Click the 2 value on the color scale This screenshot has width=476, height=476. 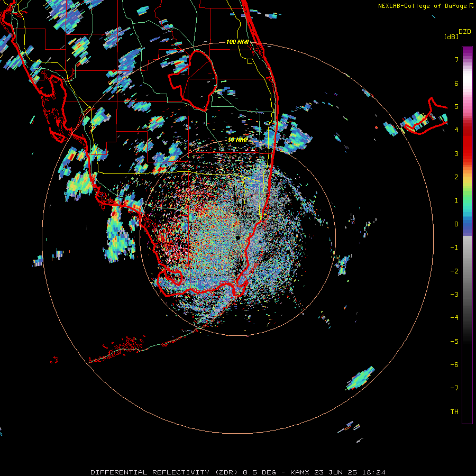coord(456,177)
